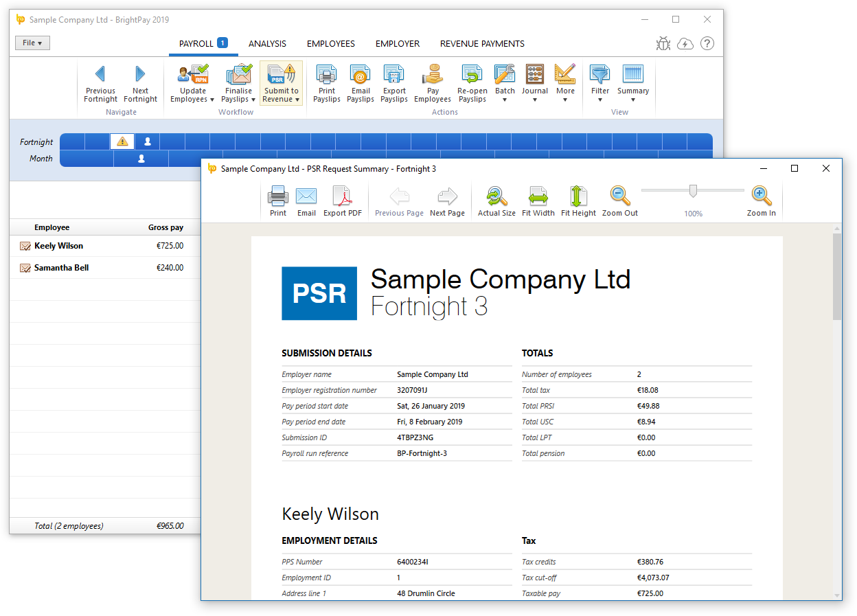This screenshot has height=616, width=857.
Task: Open the File menu button
Action: point(32,43)
